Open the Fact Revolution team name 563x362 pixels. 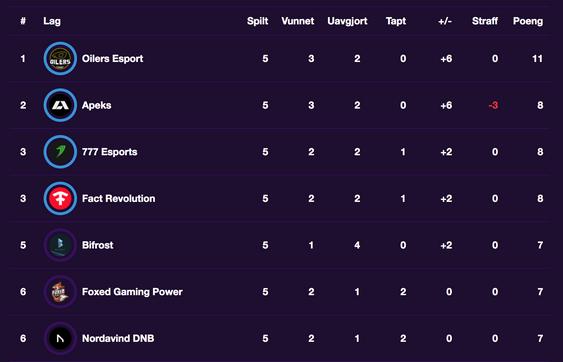[x=118, y=198]
